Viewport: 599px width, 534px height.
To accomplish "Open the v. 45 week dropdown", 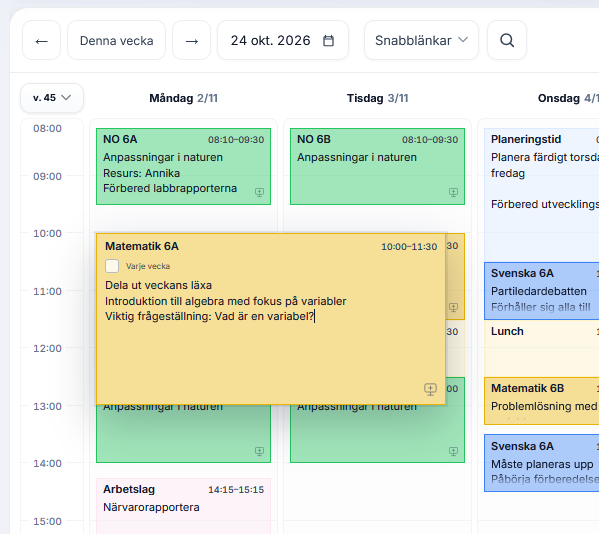I will 52,98.
